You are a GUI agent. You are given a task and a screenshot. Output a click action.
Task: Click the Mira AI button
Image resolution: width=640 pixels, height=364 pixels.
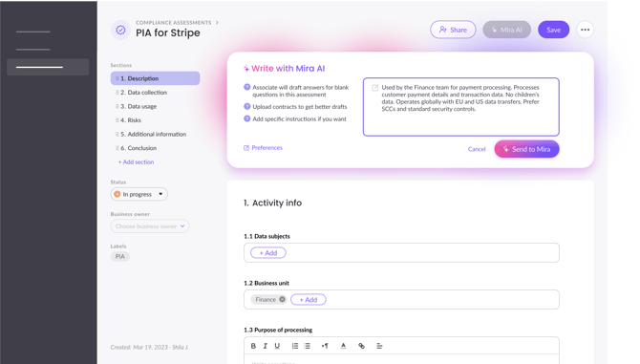(507, 30)
